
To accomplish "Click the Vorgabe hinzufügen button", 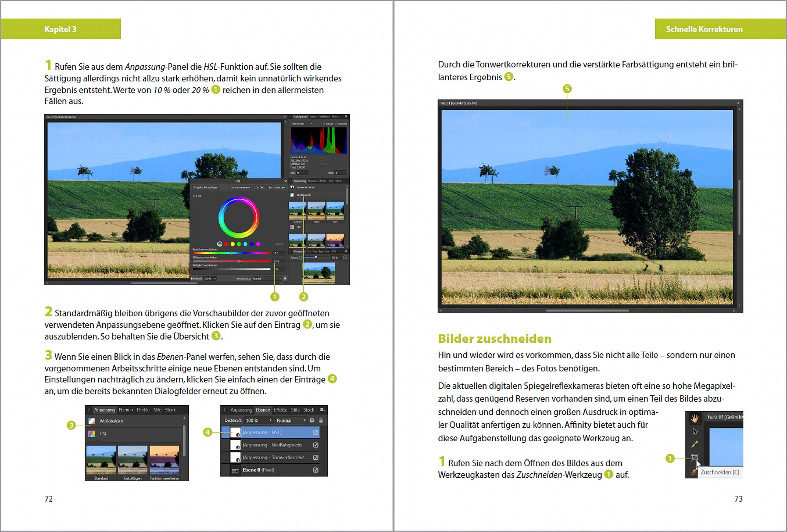I will (205, 187).
